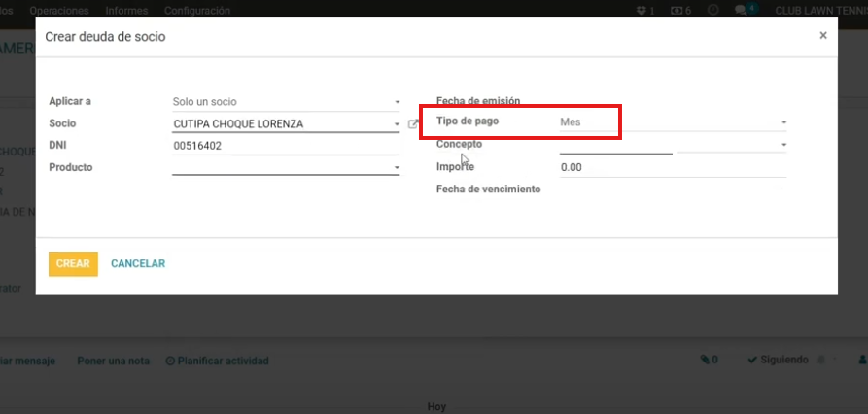Viewport: 868px width, 414px height.
Task: Click the CREAR button
Action: pos(73,264)
